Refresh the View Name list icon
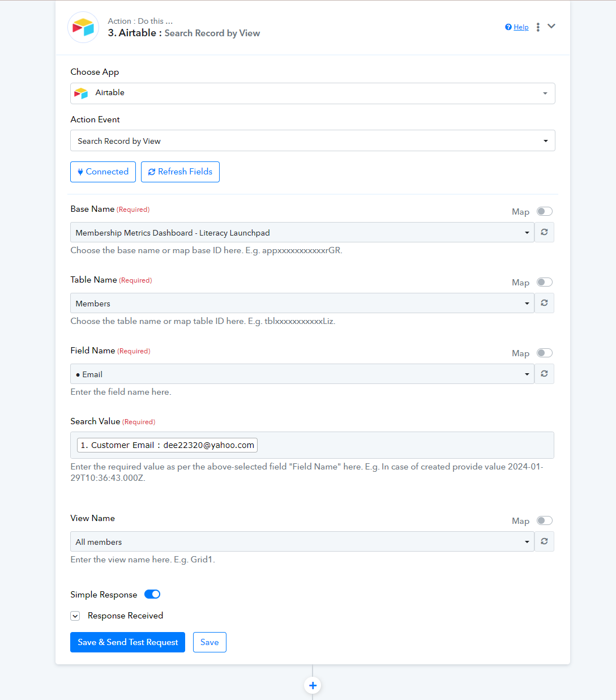This screenshot has height=700, width=616. coord(544,541)
